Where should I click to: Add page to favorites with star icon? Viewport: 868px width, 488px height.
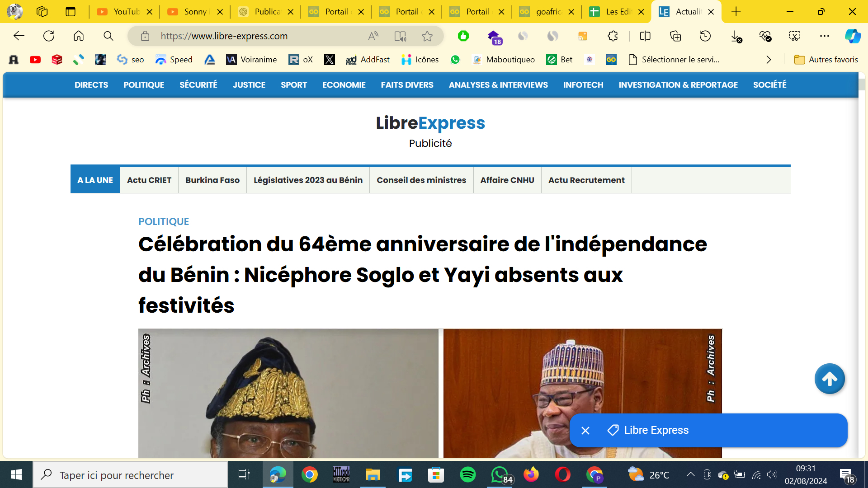tap(427, 36)
